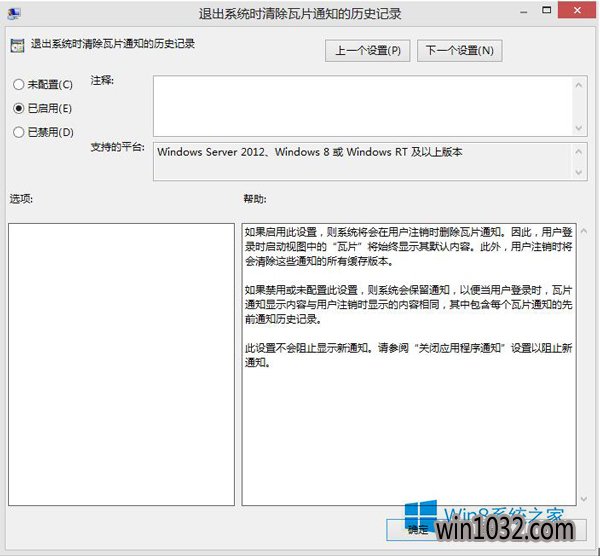Click the 支持的平台 box scroll down arrow

[x=580, y=172]
